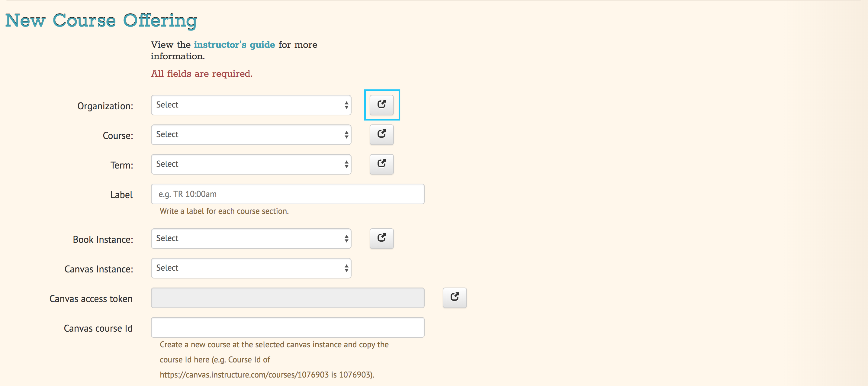Expand the Organization select dropdown
The width and height of the screenshot is (868, 386).
click(251, 105)
